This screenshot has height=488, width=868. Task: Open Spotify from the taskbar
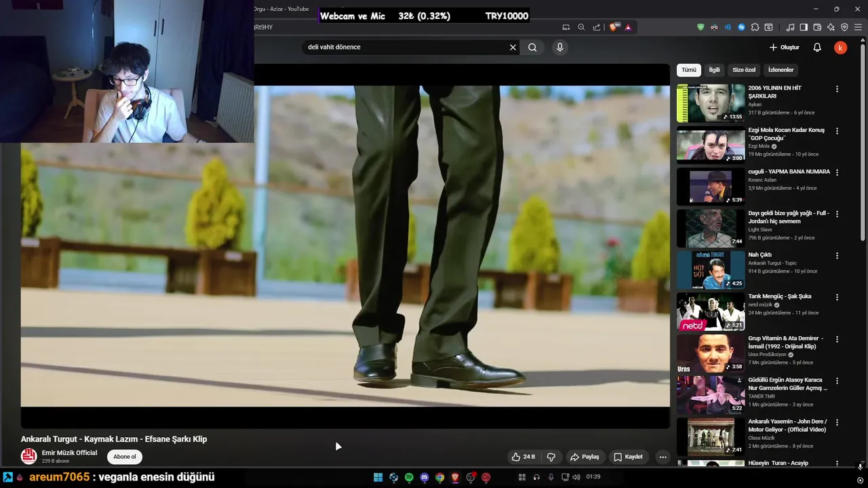coord(409,477)
